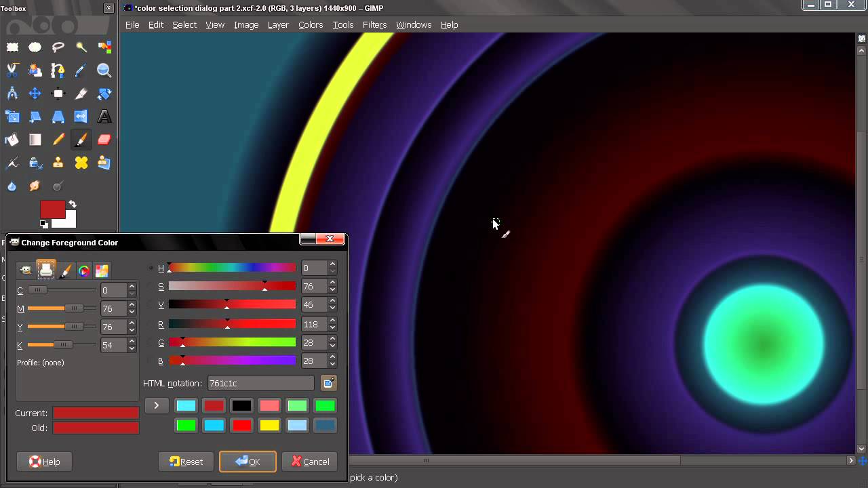This screenshot has height=488, width=868.
Task: Select the Fuzzy Select wand tool
Action: point(81,47)
